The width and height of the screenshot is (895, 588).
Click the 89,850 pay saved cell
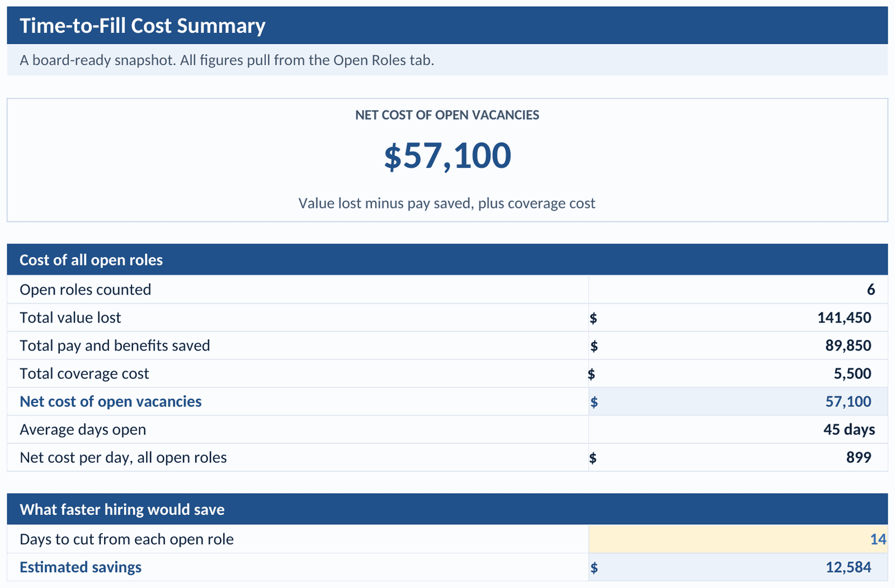[738, 345]
